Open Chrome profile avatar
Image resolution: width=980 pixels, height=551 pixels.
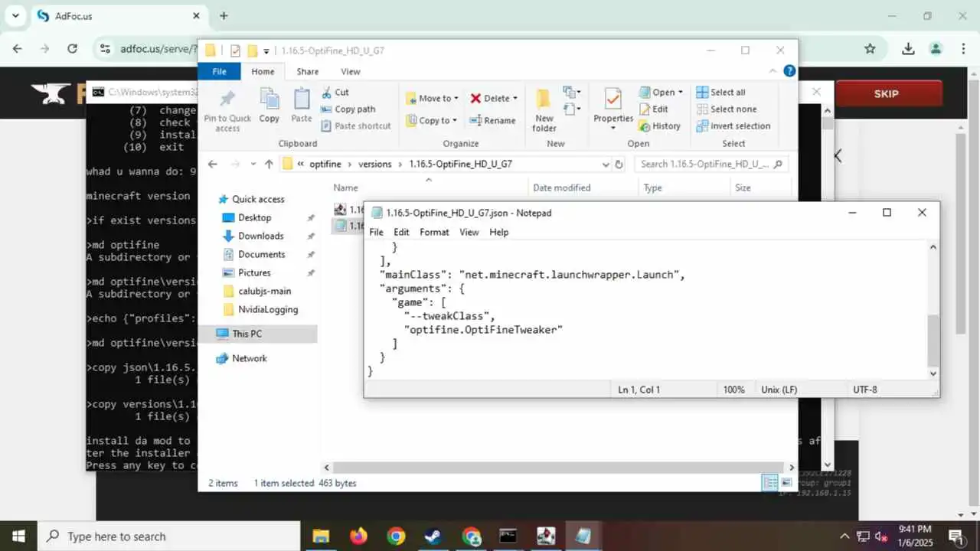point(936,48)
